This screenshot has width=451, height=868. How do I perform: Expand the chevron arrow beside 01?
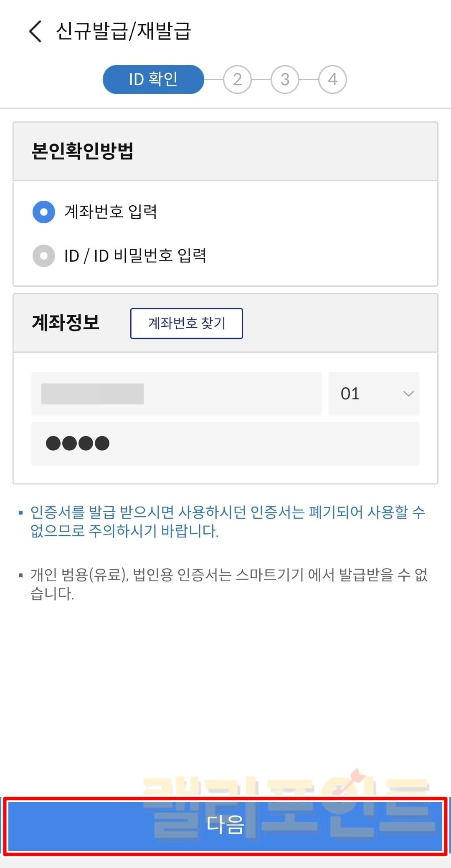(x=408, y=394)
